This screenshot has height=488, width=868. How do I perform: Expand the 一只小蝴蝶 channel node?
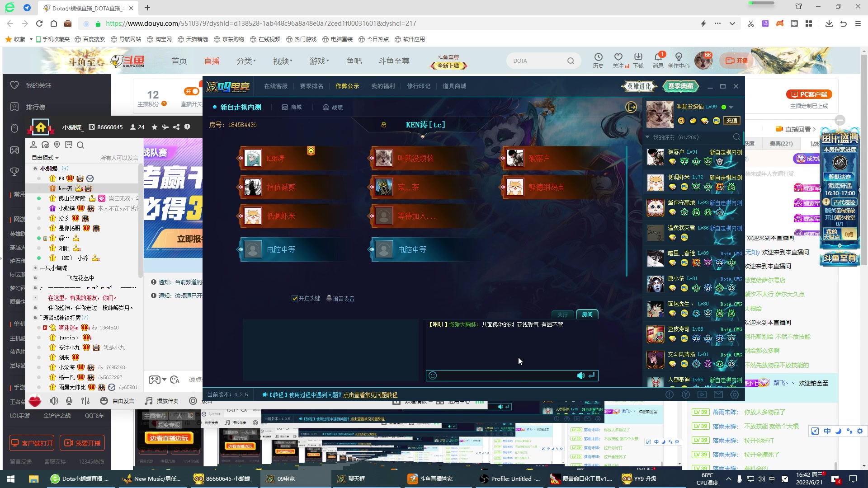click(35, 268)
